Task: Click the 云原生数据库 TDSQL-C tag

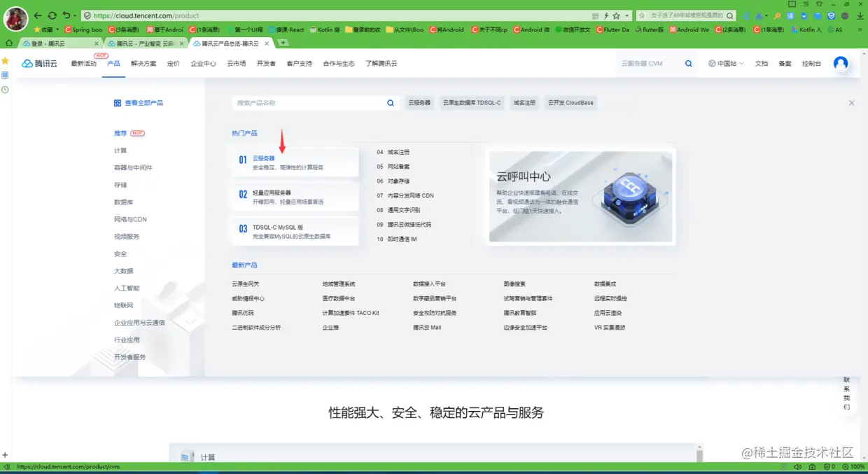Action: [472, 103]
